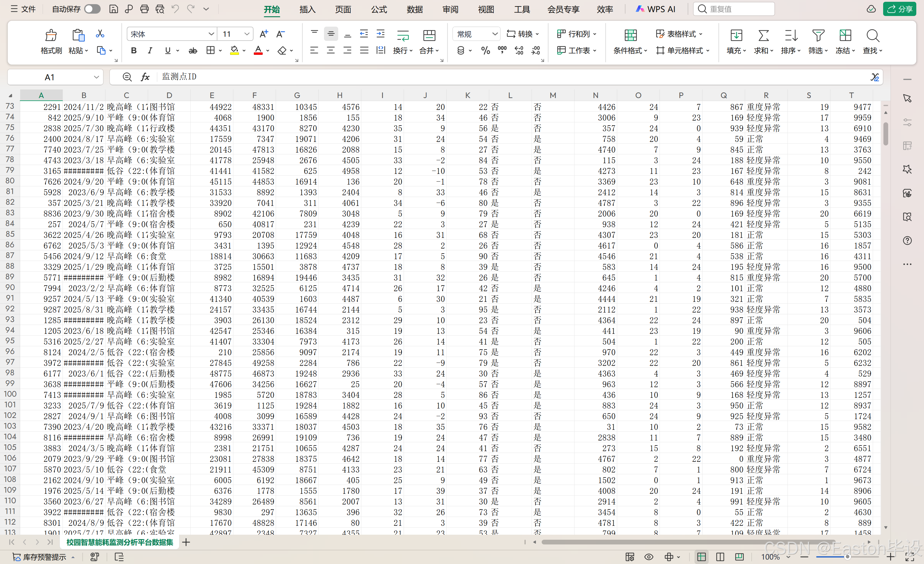
Task: Switch to the 数据 tab
Action: [x=415, y=9]
